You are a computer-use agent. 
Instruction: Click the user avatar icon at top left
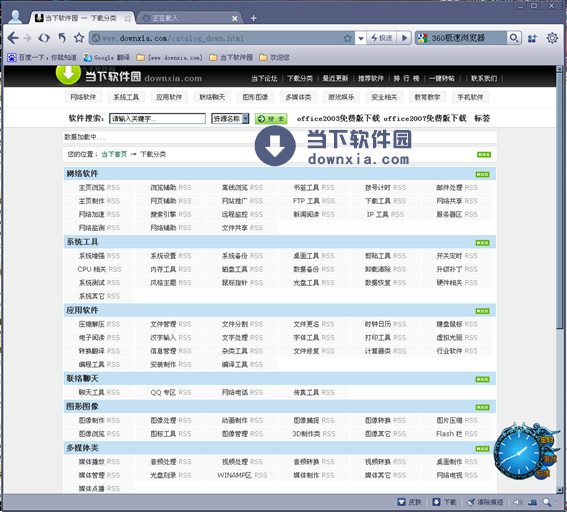[15, 17]
